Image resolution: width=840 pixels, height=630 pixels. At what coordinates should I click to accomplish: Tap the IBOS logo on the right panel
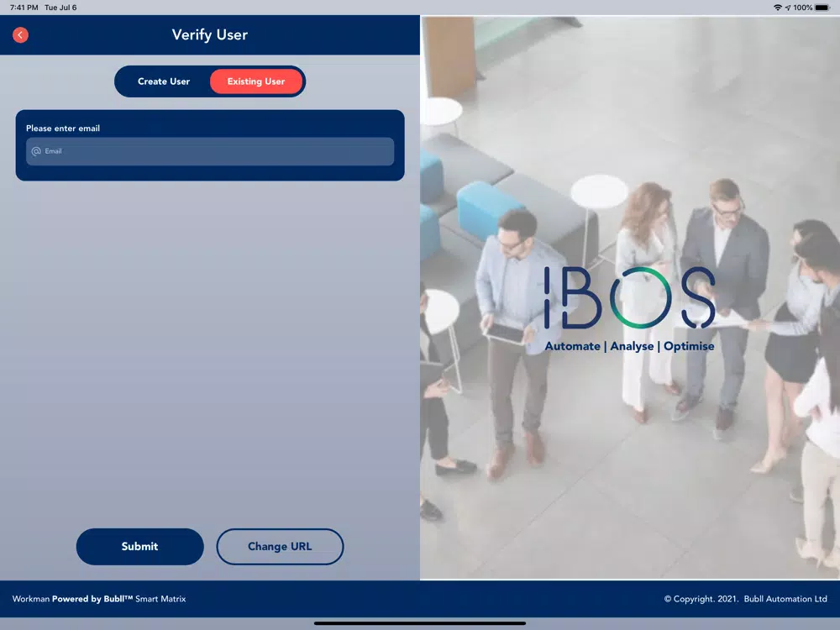pos(629,297)
